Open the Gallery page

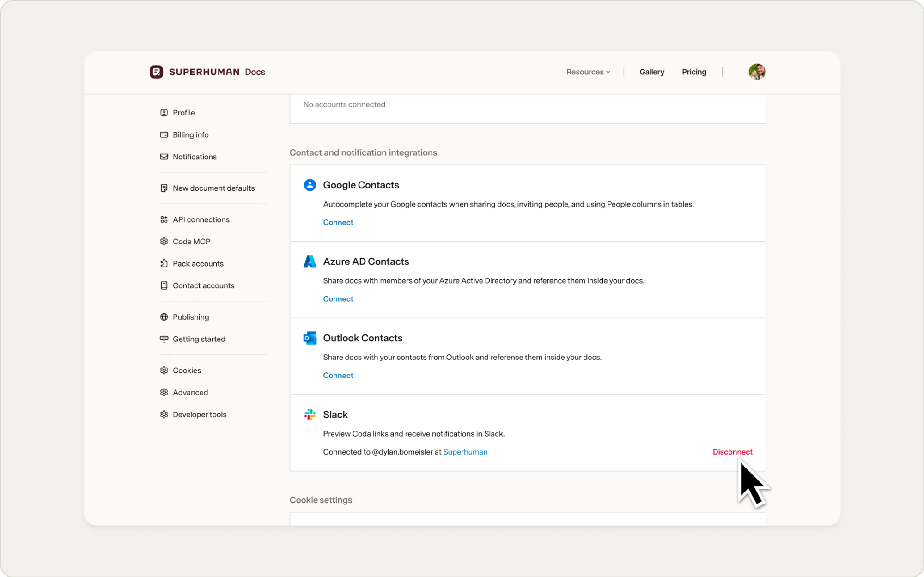coord(652,72)
